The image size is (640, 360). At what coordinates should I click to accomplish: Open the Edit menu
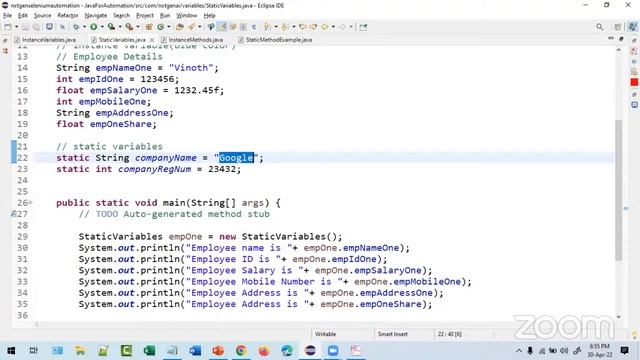click(22, 16)
